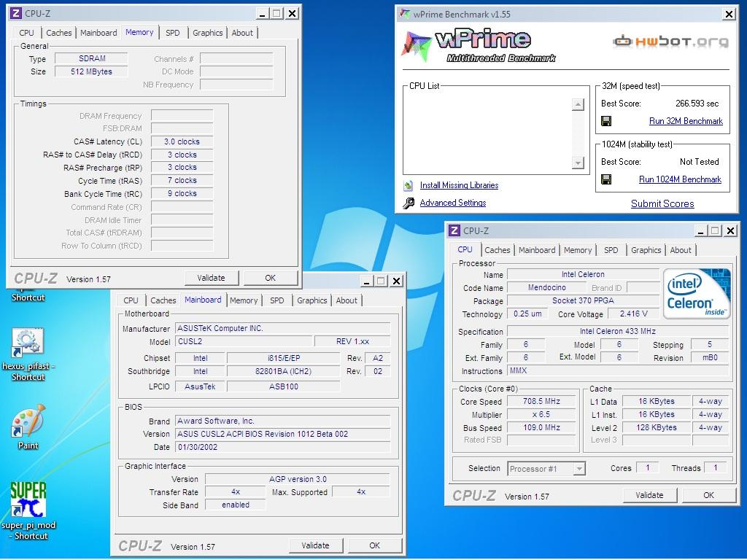Click Validate in CPU-Z CPU window
This screenshot has height=560, width=747.
[x=649, y=495]
